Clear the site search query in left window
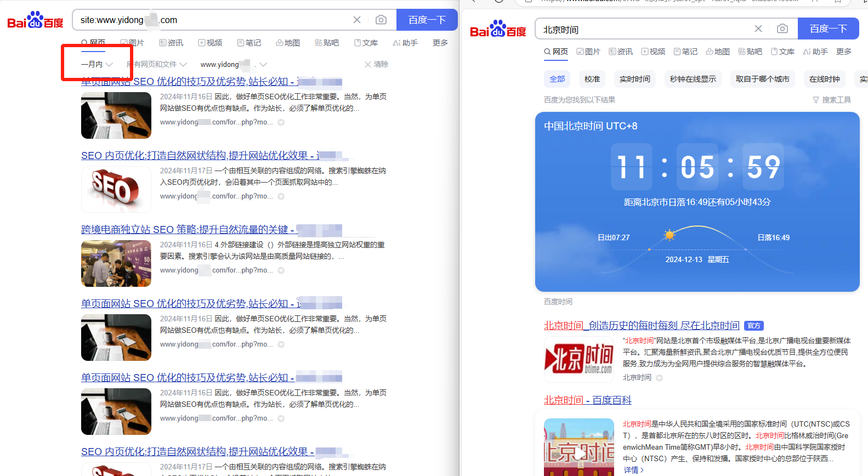868x476 pixels. [x=357, y=20]
